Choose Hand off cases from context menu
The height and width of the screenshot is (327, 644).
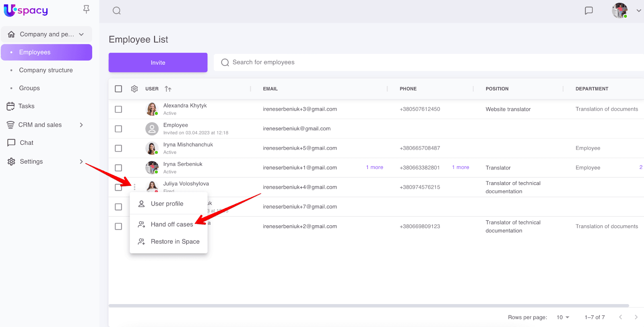pos(171,224)
